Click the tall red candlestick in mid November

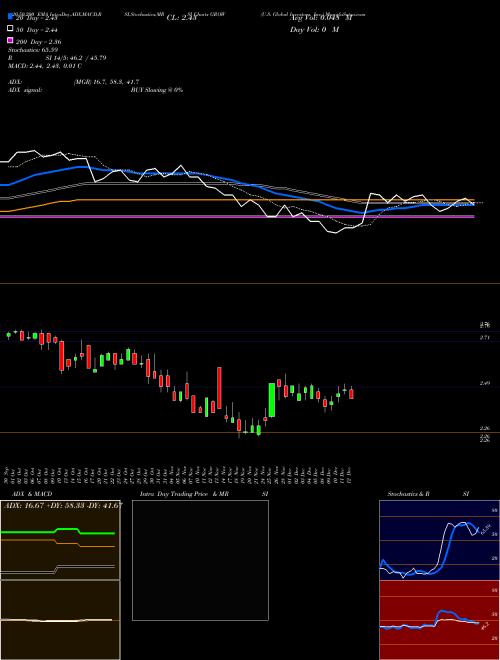[219, 388]
